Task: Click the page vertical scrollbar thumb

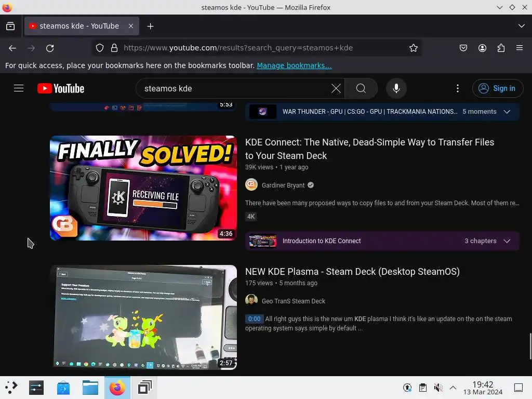Action: pos(530,347)
